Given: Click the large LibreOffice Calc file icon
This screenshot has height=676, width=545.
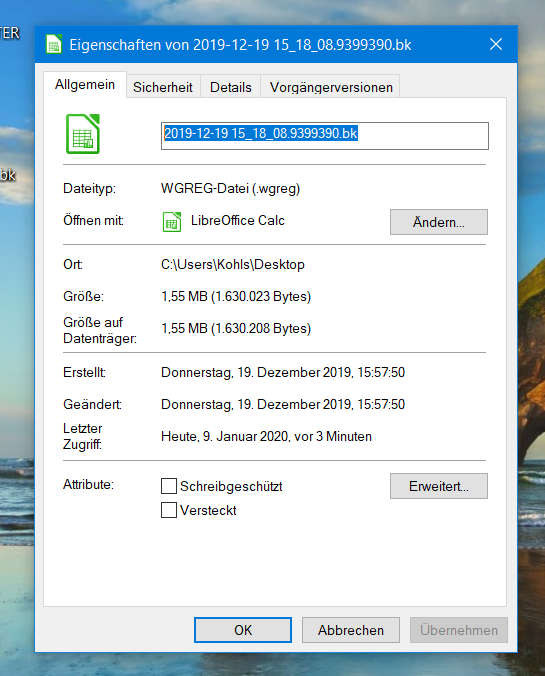Looking at the screenshot, I should (83, 134).
